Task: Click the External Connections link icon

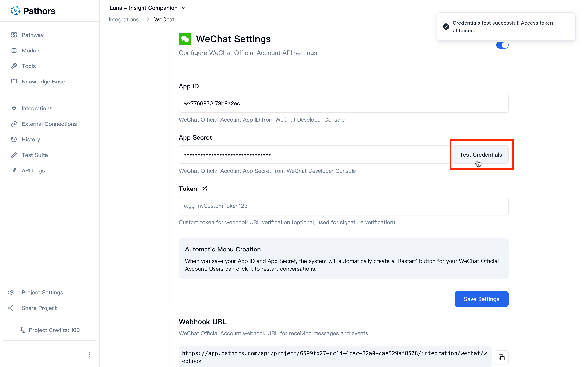Action: [x=14, y=124]
